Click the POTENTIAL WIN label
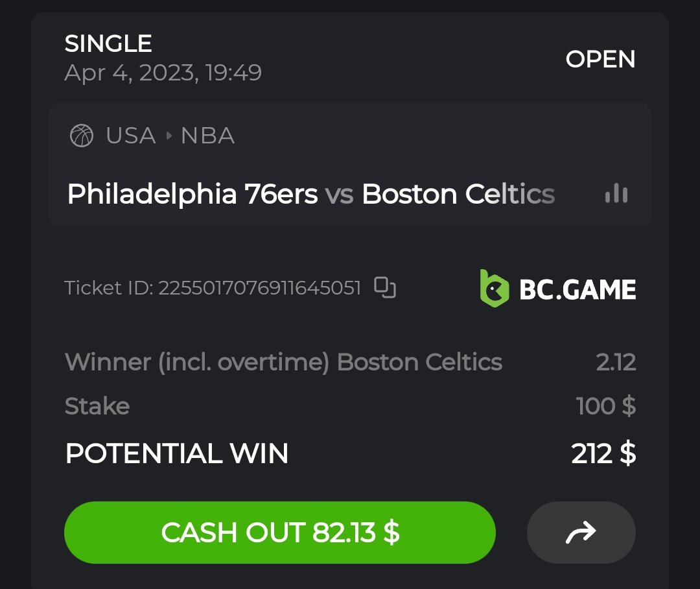This screenshot has width=700, height=589. [177, 454]
